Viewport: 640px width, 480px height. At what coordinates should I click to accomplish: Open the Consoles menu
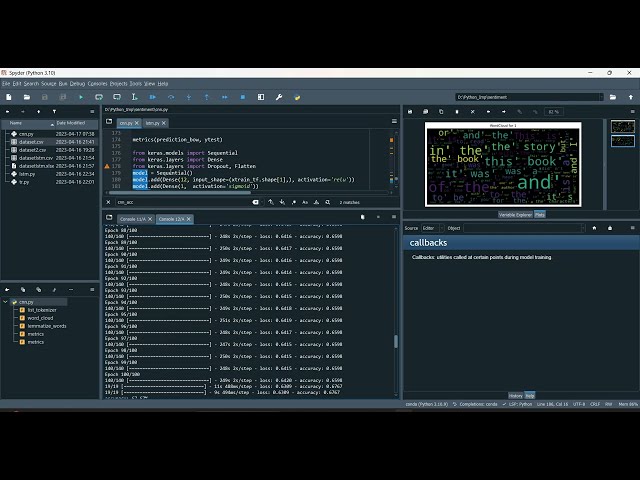(97, 84)
